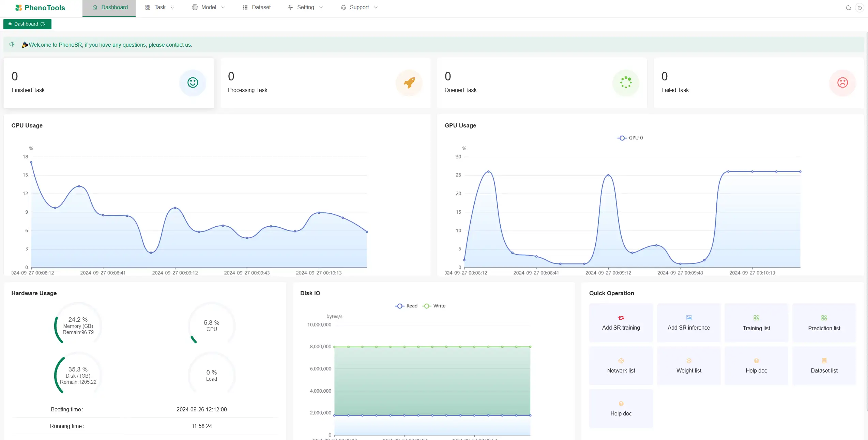Click the speaker announcement icon
The width and height of the screenshot is (868, 440).
point(12,45)
